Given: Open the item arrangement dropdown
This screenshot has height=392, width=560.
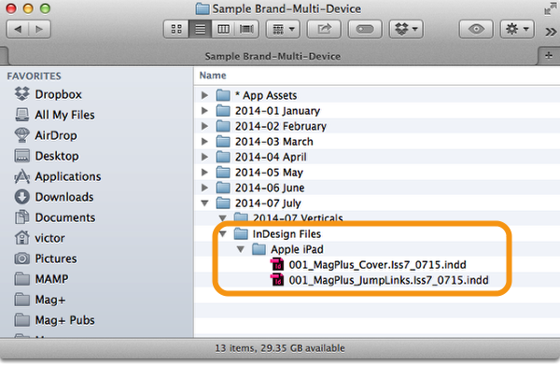Looking at the screenshot, I should coord(283,29).
